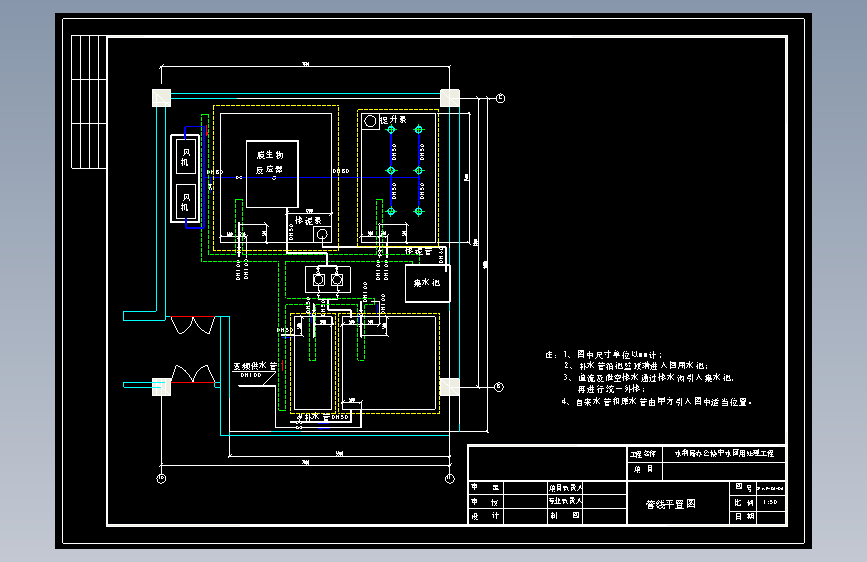Click the "设计" cell in the title block
The height and width of the screenshot is (562, 867).
pos(485,516)
